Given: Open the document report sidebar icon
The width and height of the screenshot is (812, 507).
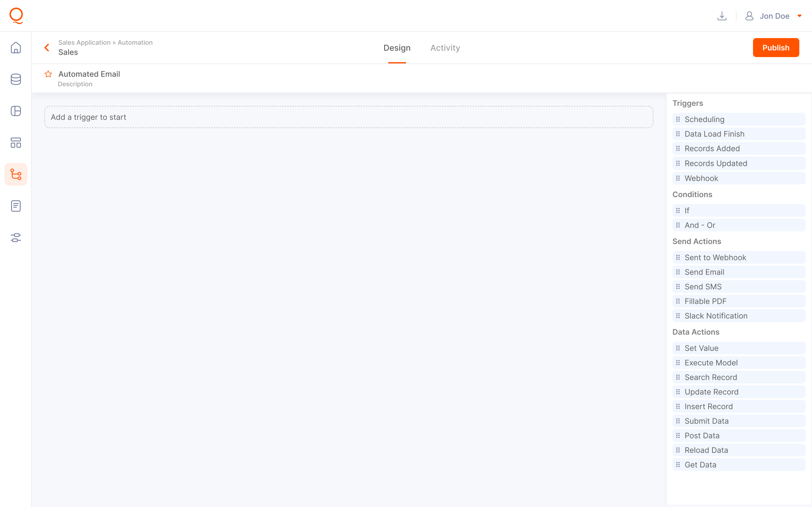Looking at the screenshot, I should pos(16,206).
